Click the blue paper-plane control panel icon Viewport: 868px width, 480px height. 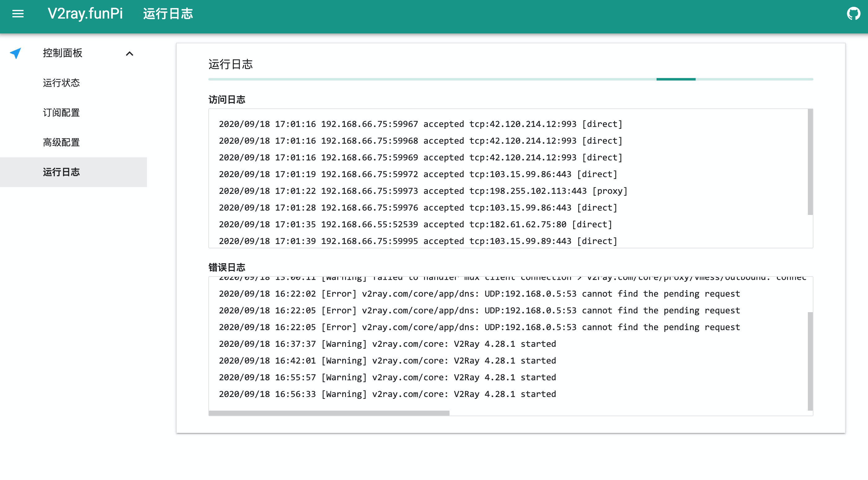(15, 53)
